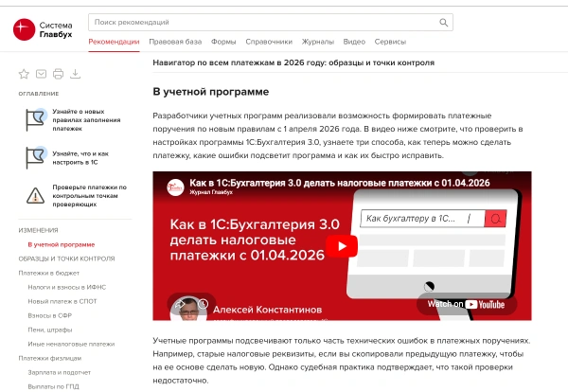Go to 'Зарплата и подотчет'

[60, 372]
